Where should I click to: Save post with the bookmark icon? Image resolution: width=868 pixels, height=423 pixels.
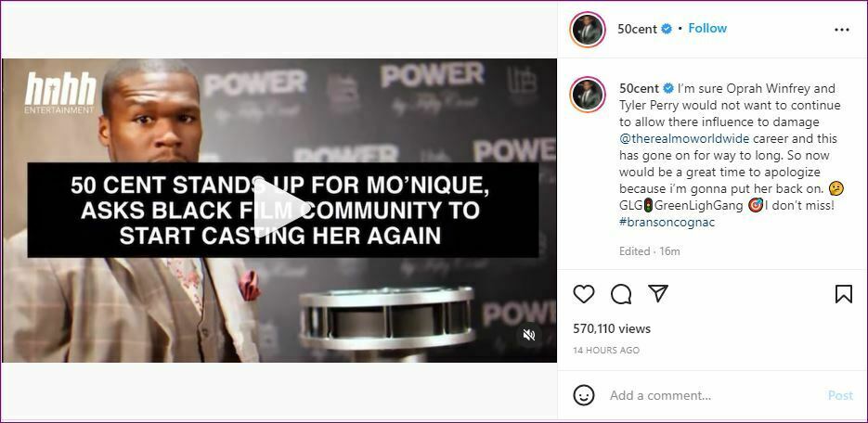843,294
